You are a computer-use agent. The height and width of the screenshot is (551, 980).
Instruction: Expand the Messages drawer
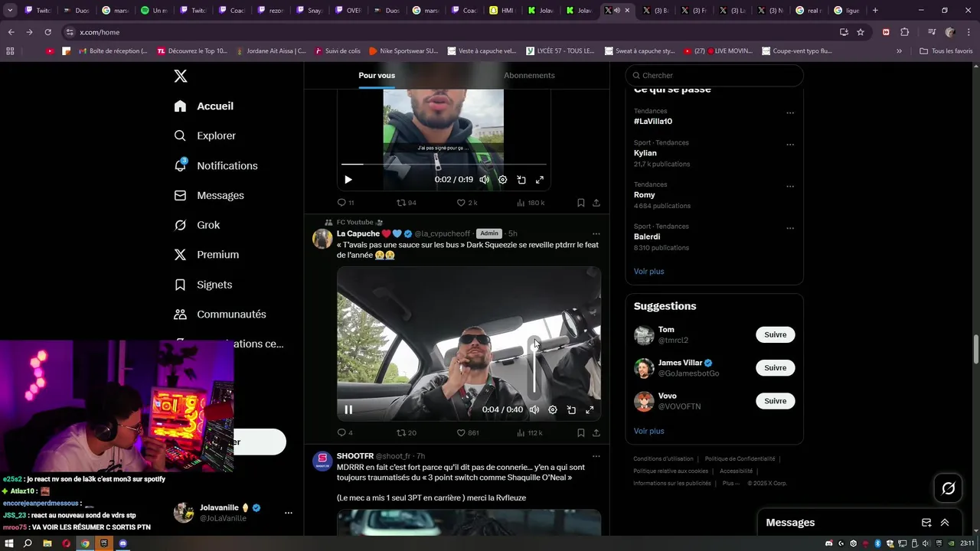(945, 523)
